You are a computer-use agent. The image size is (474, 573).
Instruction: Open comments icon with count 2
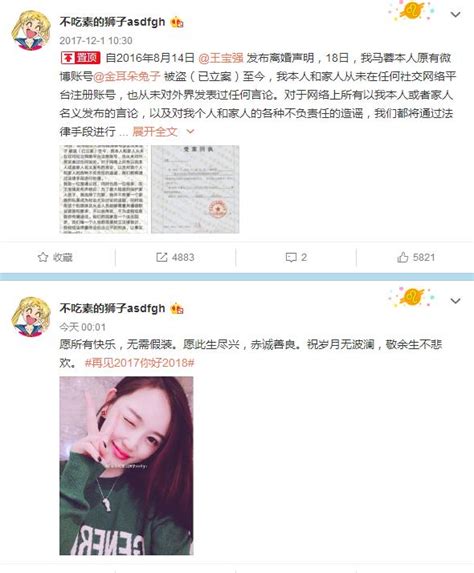click(291, 257)
